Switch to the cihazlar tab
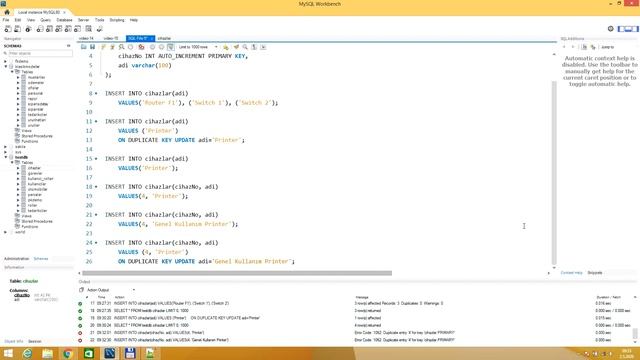The height and width of the screenshot is (360, 640). (164, 38)
